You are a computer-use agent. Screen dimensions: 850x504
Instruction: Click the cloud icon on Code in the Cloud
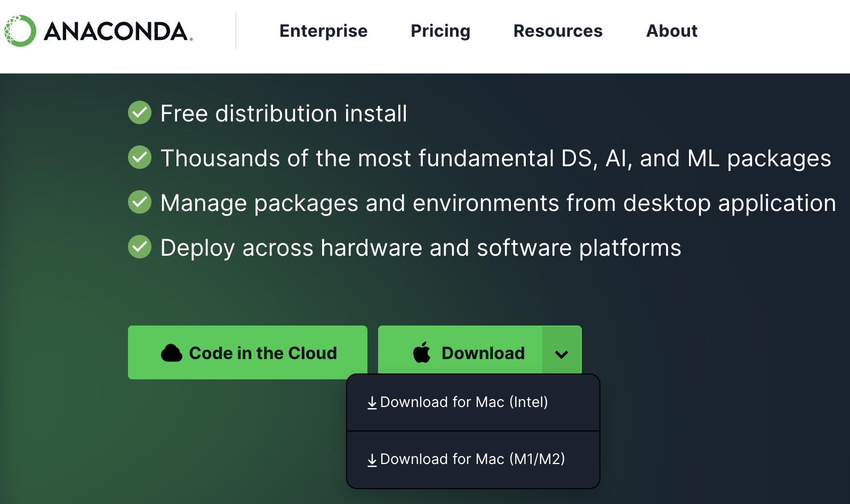[x=172, y=353]
